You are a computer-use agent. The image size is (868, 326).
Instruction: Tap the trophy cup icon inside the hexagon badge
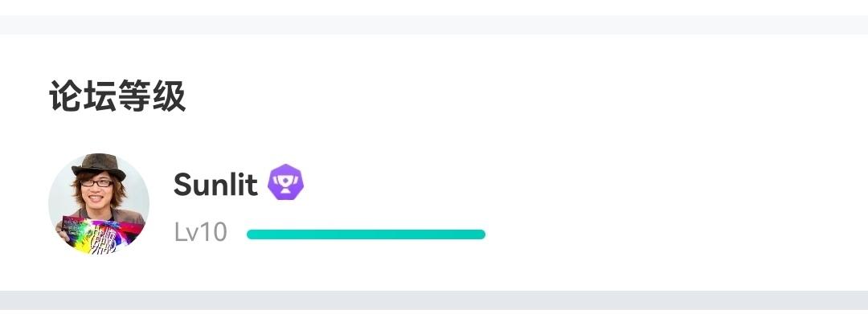[x=285, y=182]
